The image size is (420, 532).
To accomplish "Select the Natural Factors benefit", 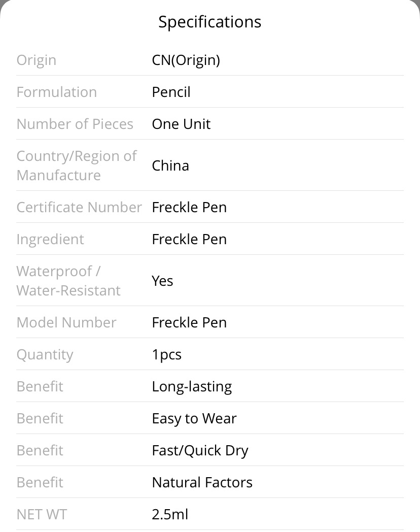I will click(x=202, y=482).
